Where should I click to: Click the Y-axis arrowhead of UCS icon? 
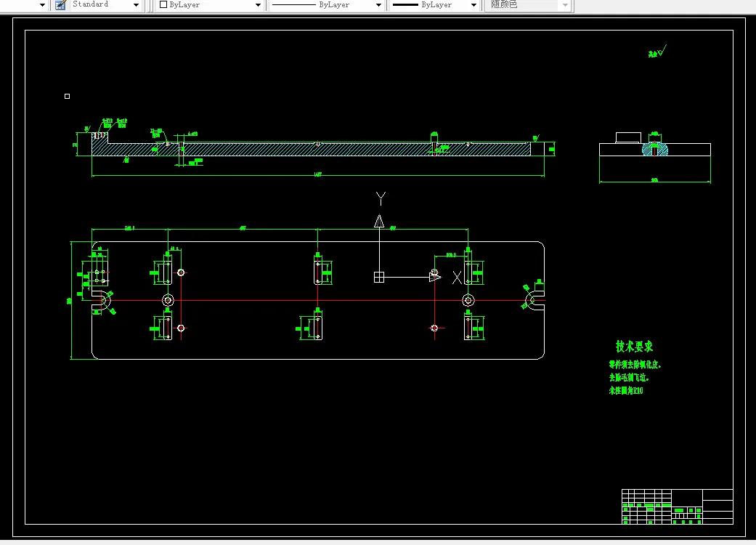click(x=379, y=221)
